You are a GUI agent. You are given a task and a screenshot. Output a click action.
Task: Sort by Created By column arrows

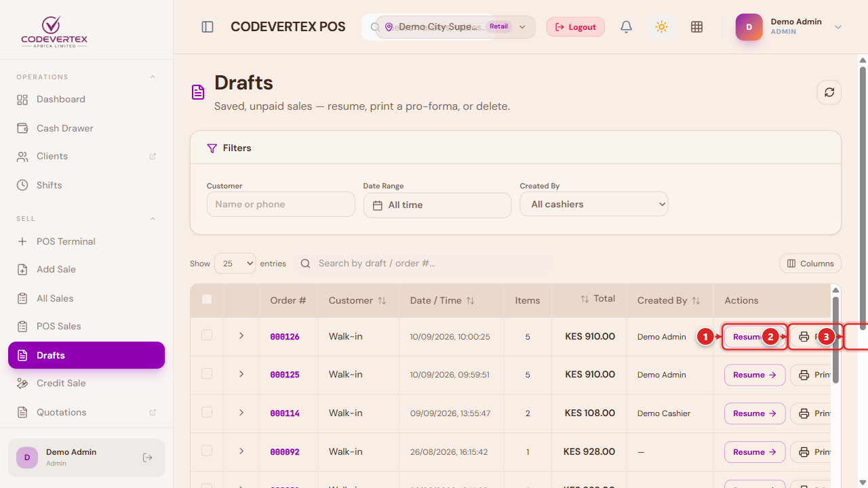click(x=696, y=300)
